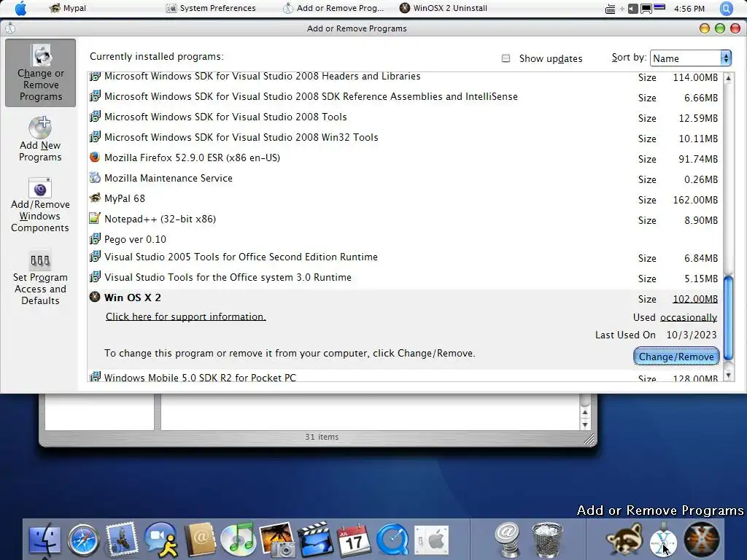Image resolution: width=747 pixels, height=560 pixels.
Task: Open the Spotlight search icon
Action: click(726, 8)
